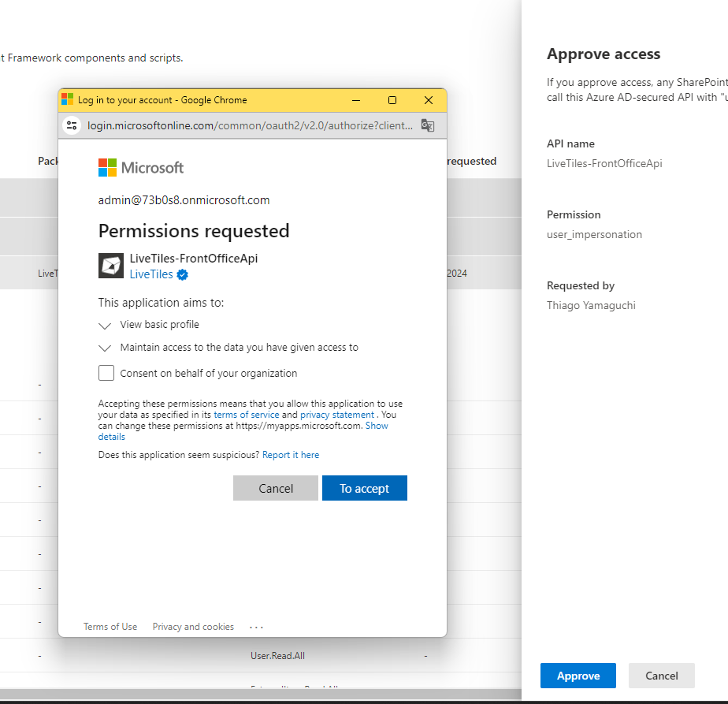Open Terms of Use footer link
The height and width of the screenshot is (704, 728).
click(x=110, y=627)
